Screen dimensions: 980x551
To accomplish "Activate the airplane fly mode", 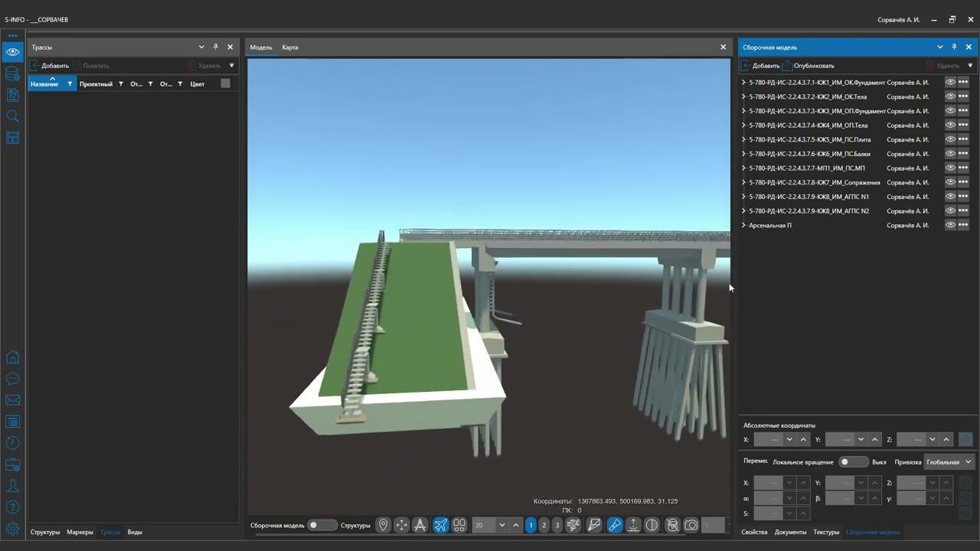I will pyautogui.click(x=440, y=525).
